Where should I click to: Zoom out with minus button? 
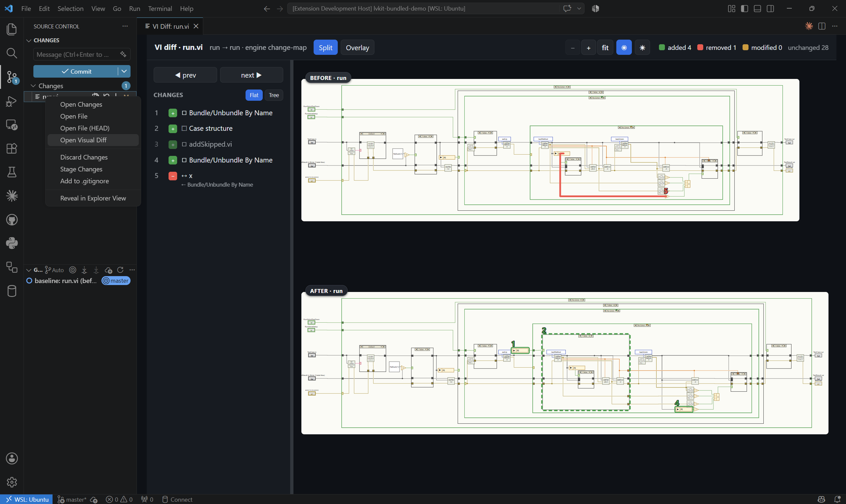click(572, 48)
